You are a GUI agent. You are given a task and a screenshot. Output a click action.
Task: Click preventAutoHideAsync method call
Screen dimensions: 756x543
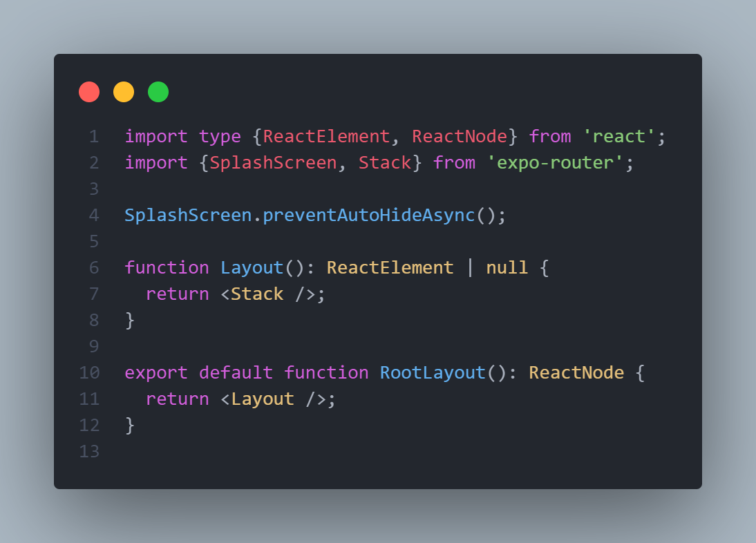click(x=369, y=216)
